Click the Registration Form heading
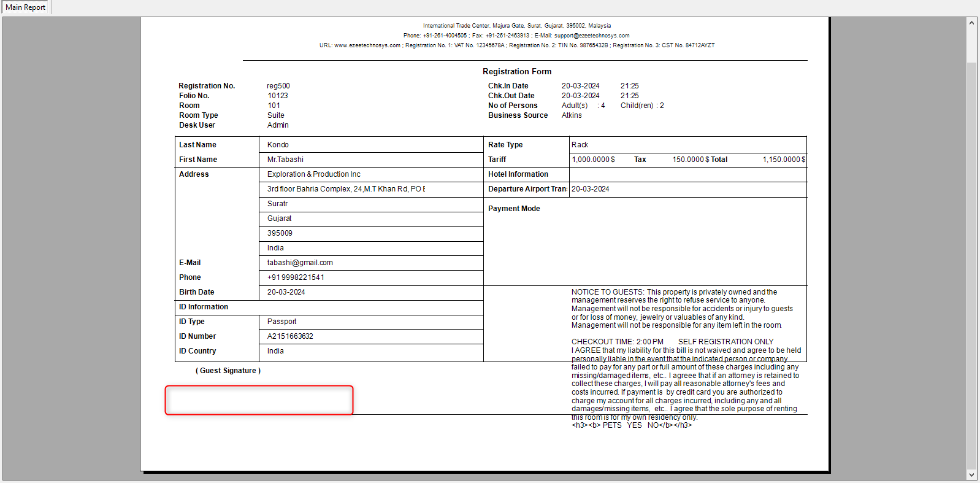Viewport: 980px width, 483px height. [x=516, y=72]
